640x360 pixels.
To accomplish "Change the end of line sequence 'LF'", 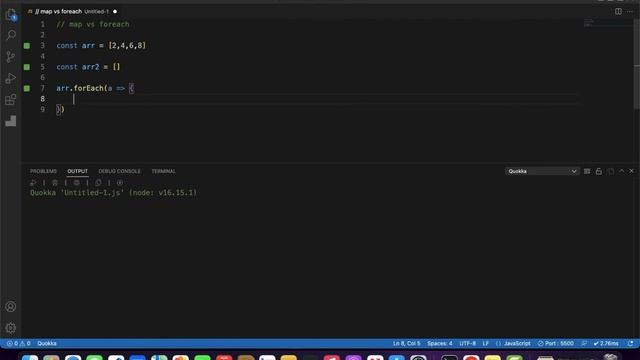I will tap(486, 343).
